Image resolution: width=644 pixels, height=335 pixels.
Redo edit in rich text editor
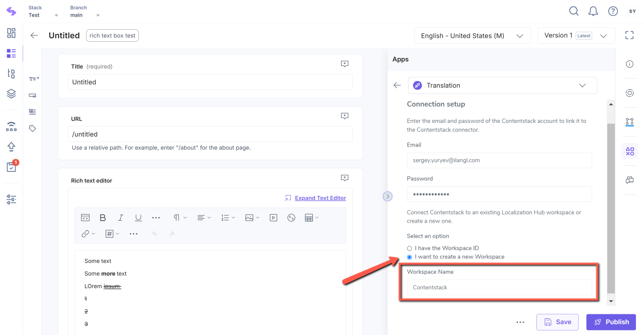tap(172, 234)
